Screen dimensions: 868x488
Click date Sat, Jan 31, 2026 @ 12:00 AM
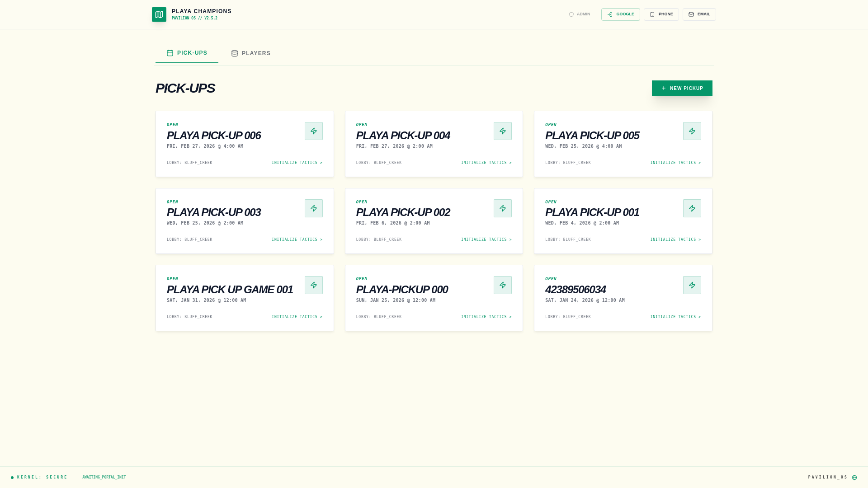tap(207, 300)
